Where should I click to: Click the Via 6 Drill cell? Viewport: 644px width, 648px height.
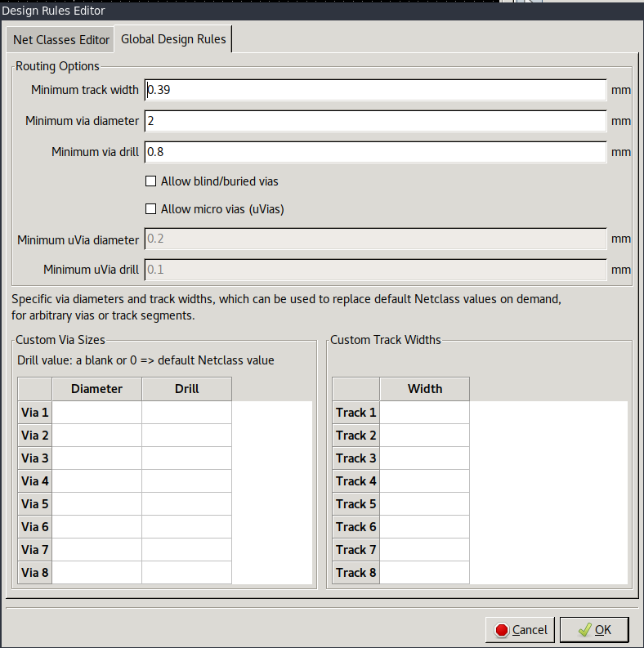pos(187,526)
